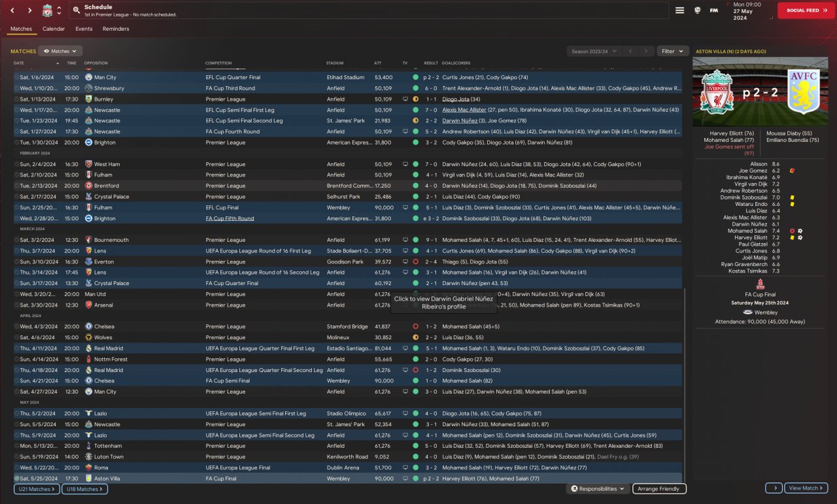Click the next arrow button beside View Match
The width and height of the screenshot is (837, 504).
[774, 488]
